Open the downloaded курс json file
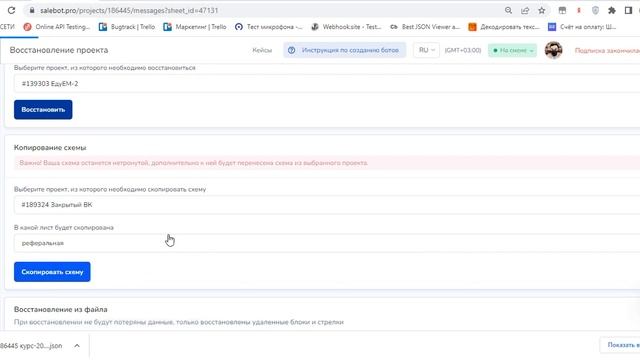The image size is (640, 360). pyautogui.click(x=31, y=346)
